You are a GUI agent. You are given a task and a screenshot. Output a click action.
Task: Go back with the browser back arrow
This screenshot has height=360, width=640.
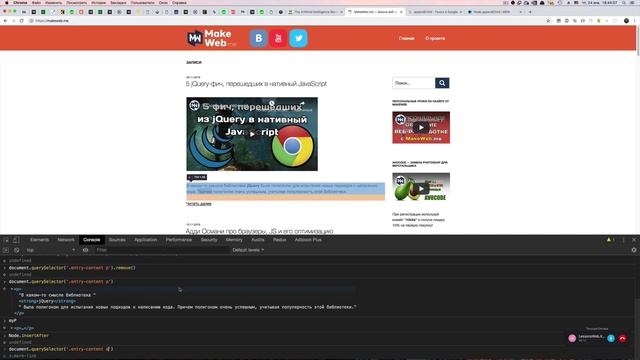(5, 20)
